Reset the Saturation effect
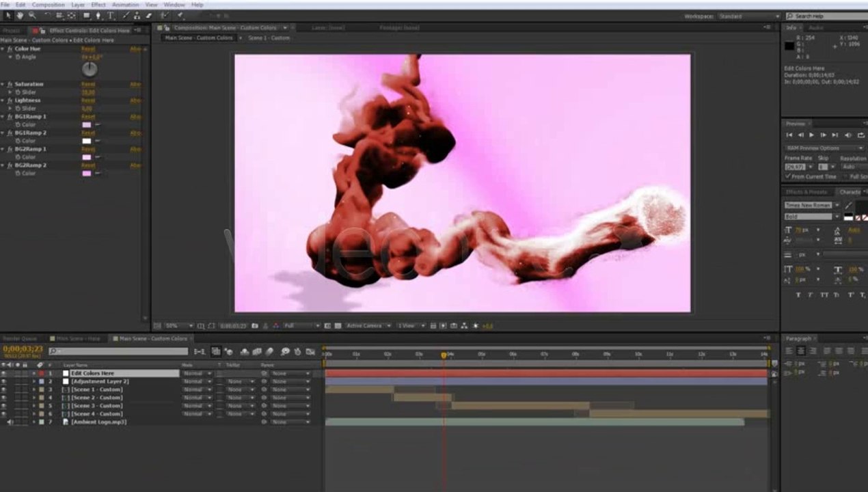This screenshot has height=492, width=868. (x=88, y=84)
